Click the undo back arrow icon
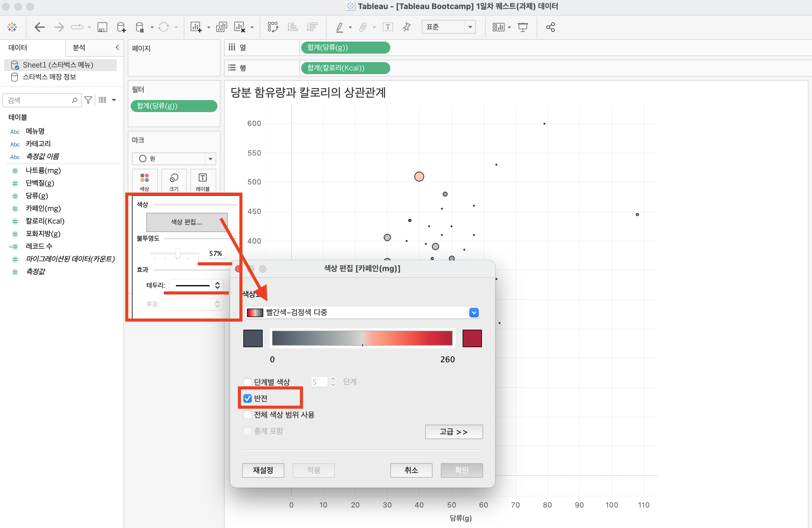The image size is (812, 528). point(39,27)
